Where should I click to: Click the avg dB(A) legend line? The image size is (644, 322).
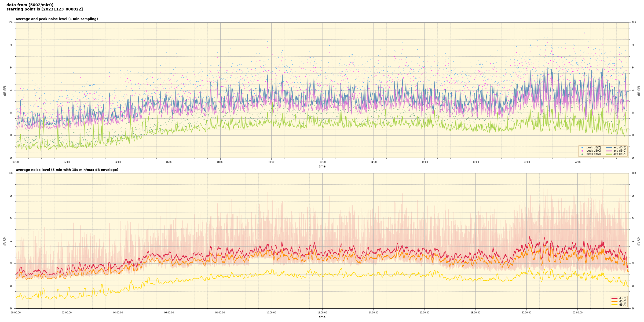click(609, 154)
